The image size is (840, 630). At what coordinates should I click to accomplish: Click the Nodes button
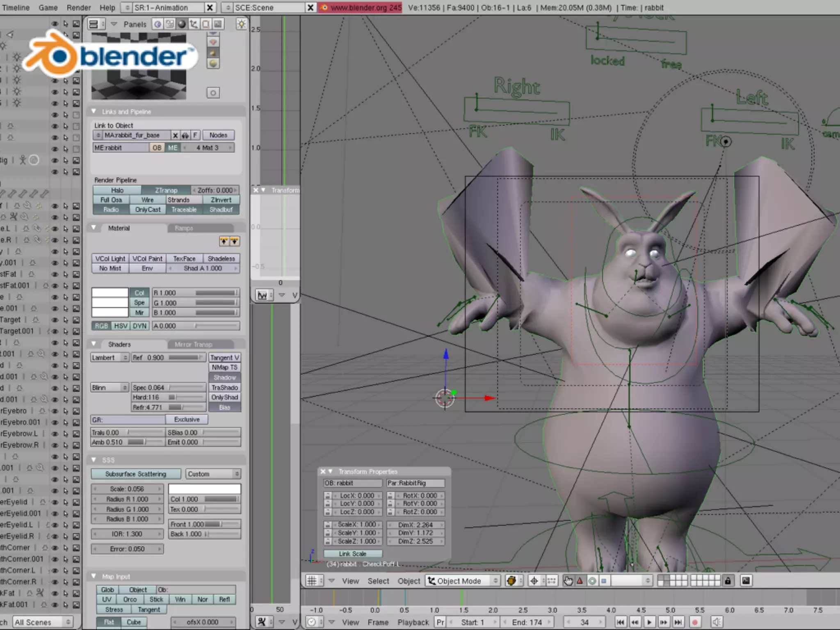coord(218,135)
